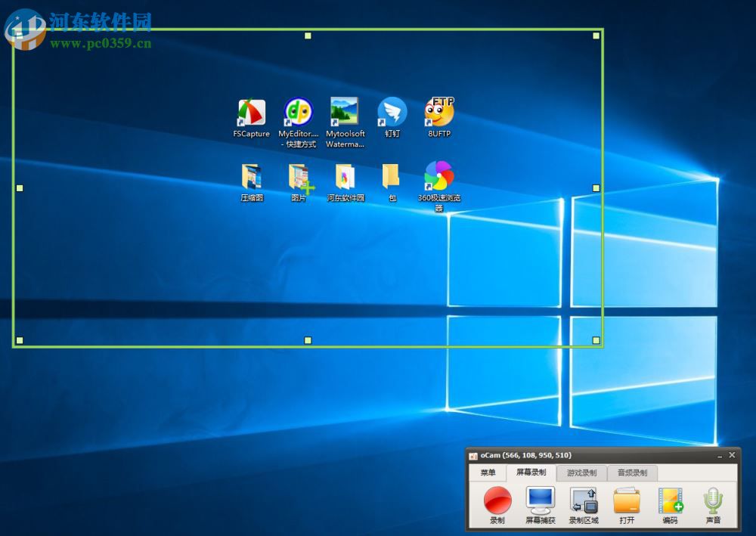The height and width of the screenshot is (536, 756).
Task: Select the MyEditor 快捷方式 shortcut icon
Action: point(299,123)
